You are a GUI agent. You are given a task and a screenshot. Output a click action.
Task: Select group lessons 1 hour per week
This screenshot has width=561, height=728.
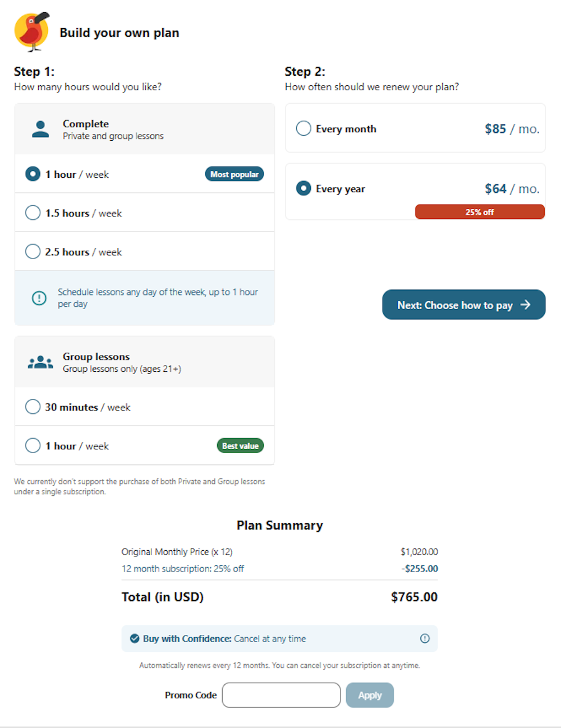pyautogui.click(x=145, y=445)
